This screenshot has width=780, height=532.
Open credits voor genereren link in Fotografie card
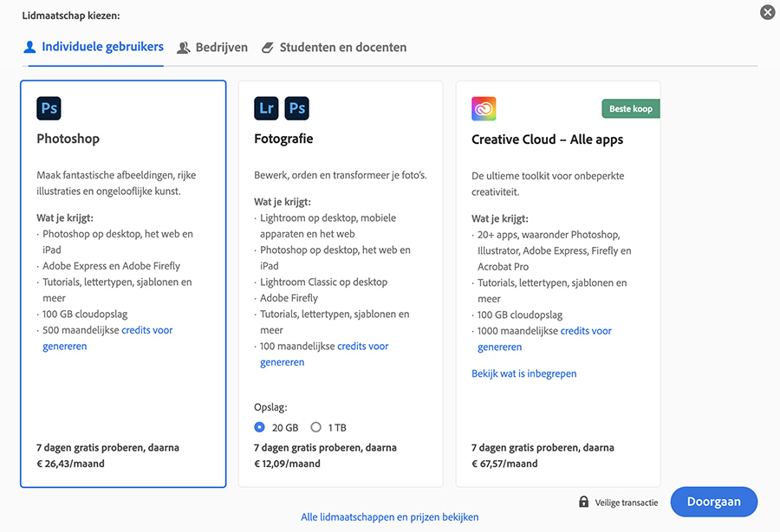pyautogui.click(x=324, y=354)
